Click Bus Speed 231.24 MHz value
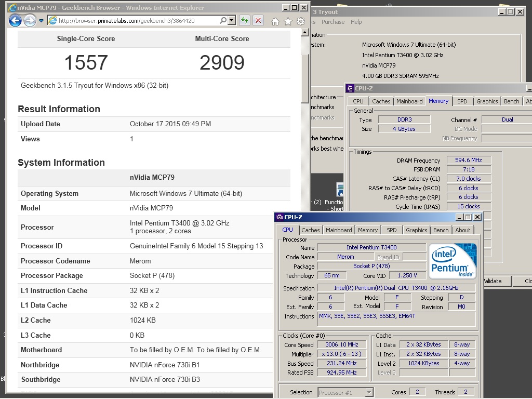532x399 pixels. [x=342, y=363]
